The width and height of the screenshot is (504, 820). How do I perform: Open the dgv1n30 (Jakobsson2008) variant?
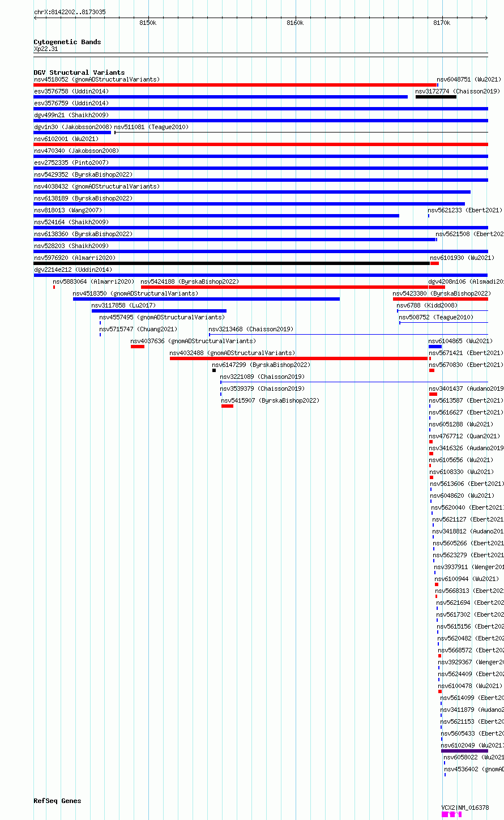coord(73,127)
